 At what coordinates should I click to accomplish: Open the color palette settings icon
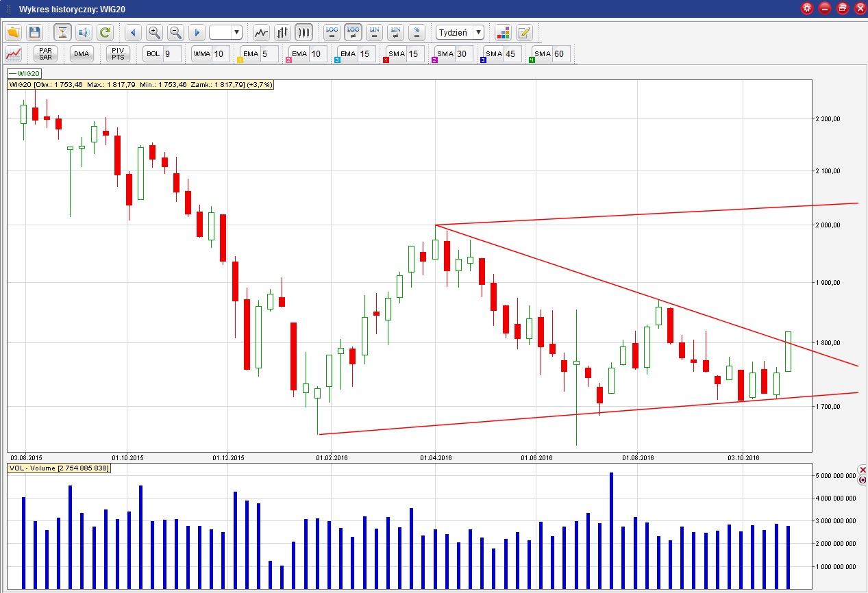pos(503,32)
